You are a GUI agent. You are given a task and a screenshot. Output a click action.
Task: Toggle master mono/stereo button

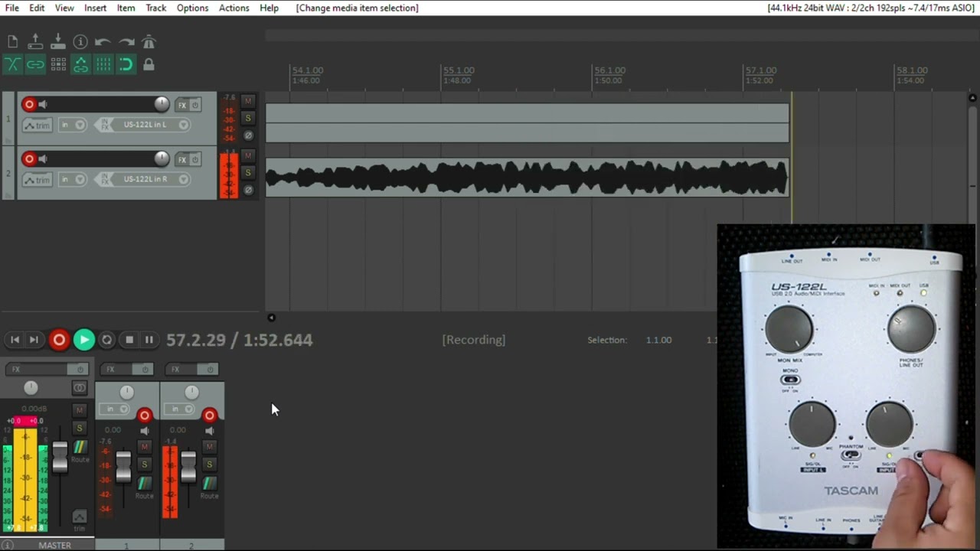(80, 388)
